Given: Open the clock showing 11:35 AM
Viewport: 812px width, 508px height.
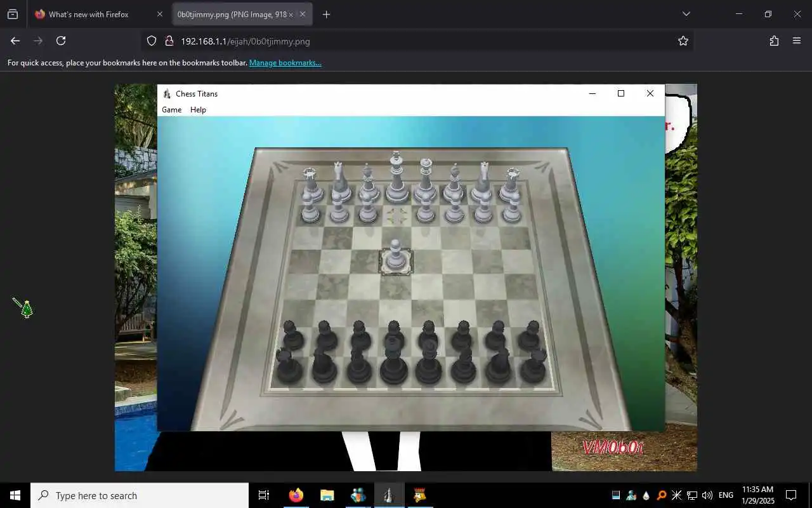Looking at the screenshot, I should [x=757, y=495].
